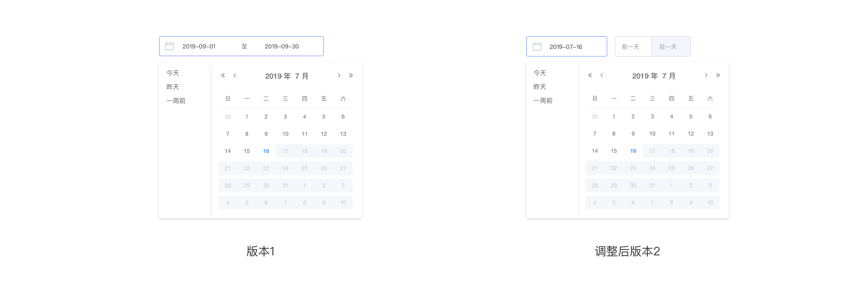
Task: Click 2019 年 header in version 1 calendar
Action: [x=278, y=76]
